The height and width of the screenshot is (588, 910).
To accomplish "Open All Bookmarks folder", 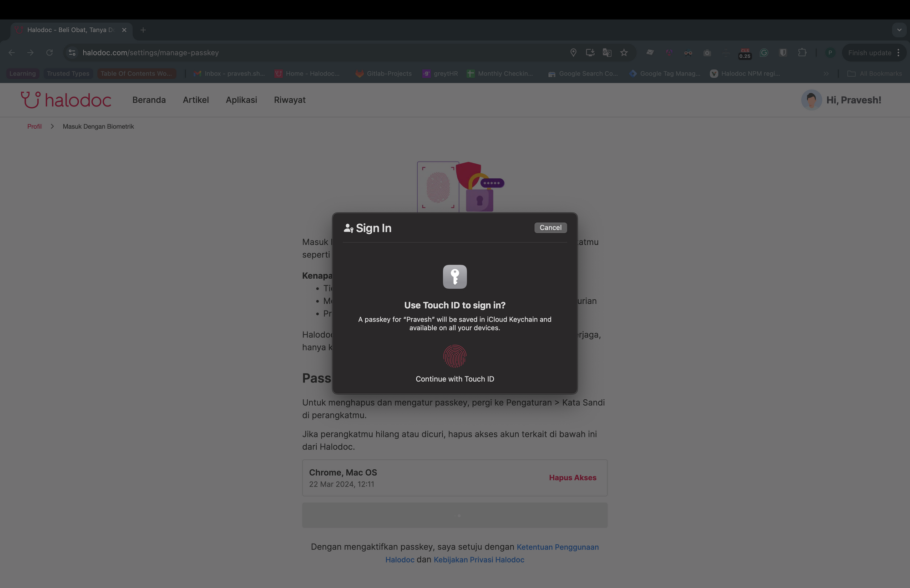I will [875, 74].
